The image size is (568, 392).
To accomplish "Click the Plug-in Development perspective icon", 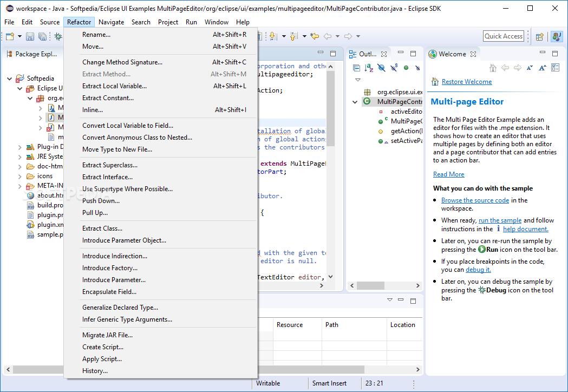I will pos(557,36).
